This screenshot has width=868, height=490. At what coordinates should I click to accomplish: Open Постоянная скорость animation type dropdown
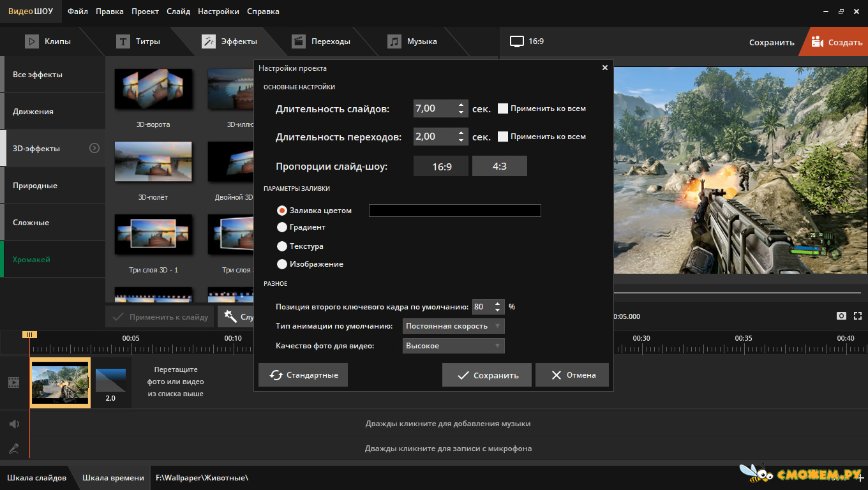454,326
